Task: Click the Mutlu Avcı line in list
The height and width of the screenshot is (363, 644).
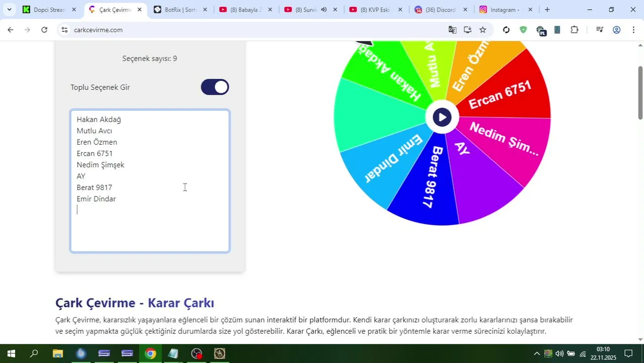Action: [x=94, y=131]
